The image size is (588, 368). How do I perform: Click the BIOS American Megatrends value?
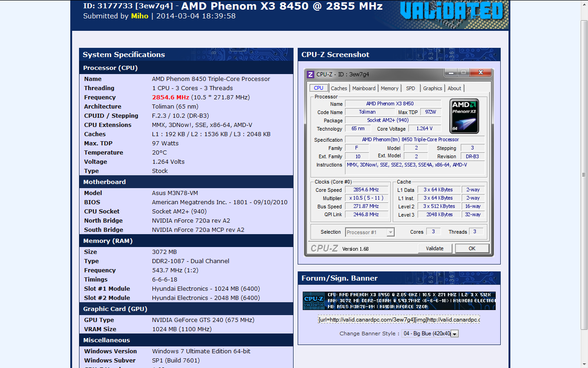pyautogui.click(x=220, y=202)
